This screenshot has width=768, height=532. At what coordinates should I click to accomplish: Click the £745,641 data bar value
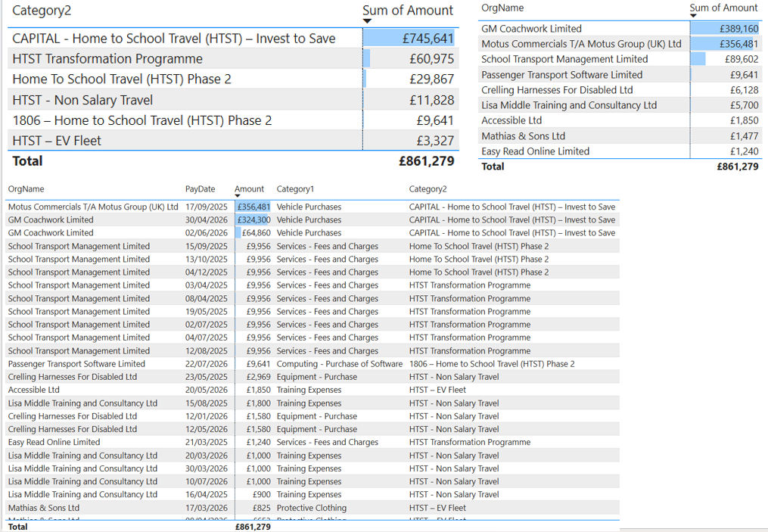pyautogui.click(x=428, y=39)
